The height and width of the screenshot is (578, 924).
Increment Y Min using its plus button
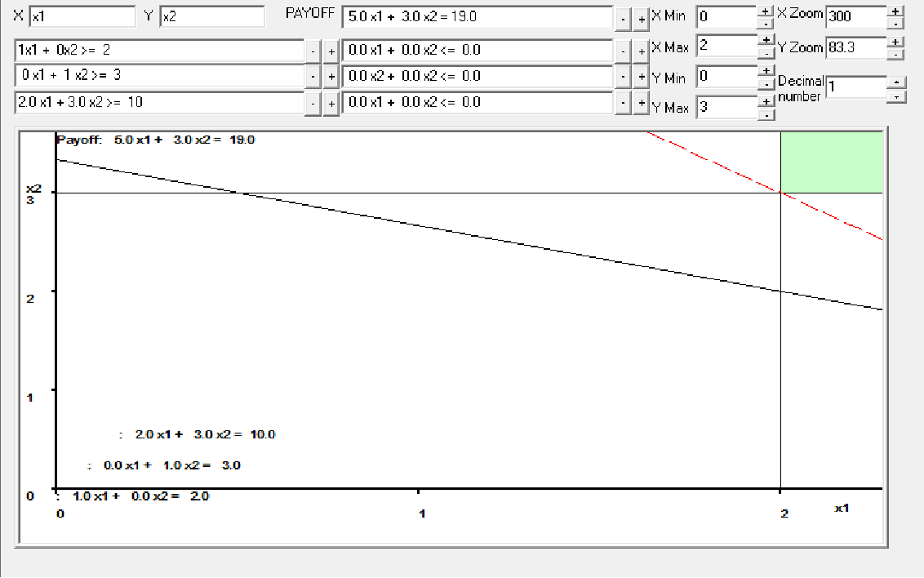tap(764, 72)
